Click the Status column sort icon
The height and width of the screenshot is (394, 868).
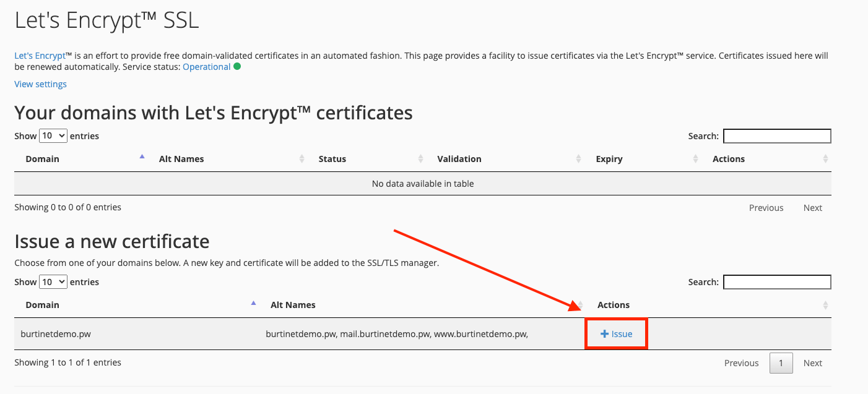pos(420,159)
